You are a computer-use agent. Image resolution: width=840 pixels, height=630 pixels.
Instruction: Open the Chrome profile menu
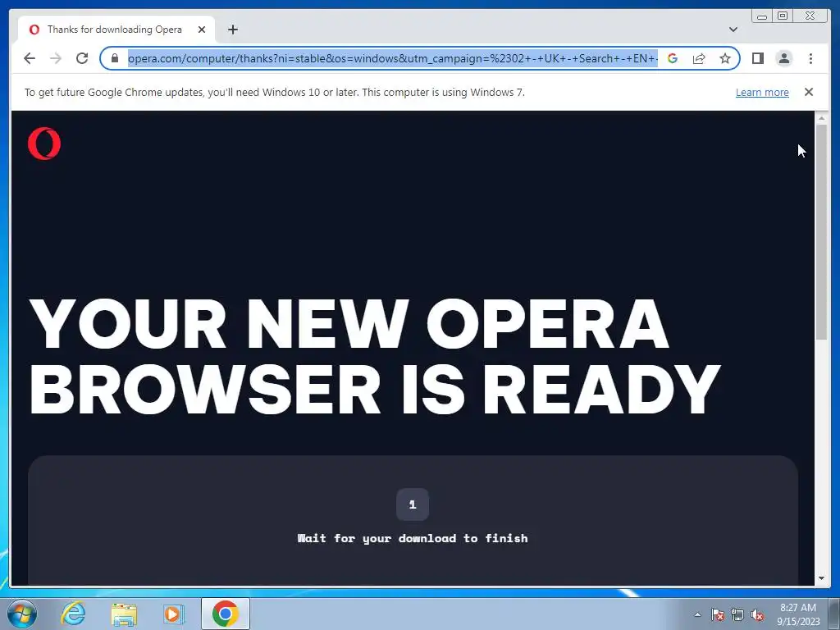click(783, 58)
